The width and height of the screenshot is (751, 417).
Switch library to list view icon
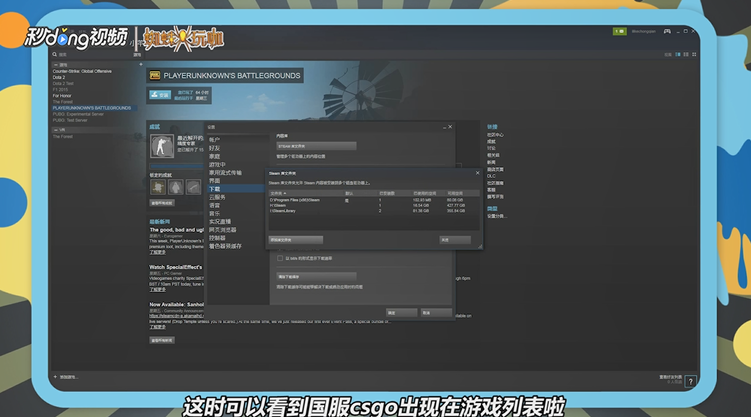686,55
